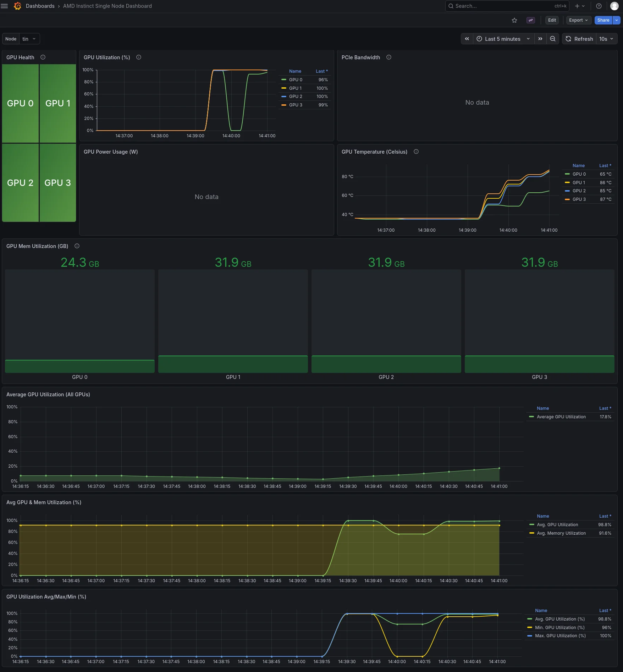Viewport: 623px width, 672px height.
Task: Click the Edit button
Action: pos(552,20)
